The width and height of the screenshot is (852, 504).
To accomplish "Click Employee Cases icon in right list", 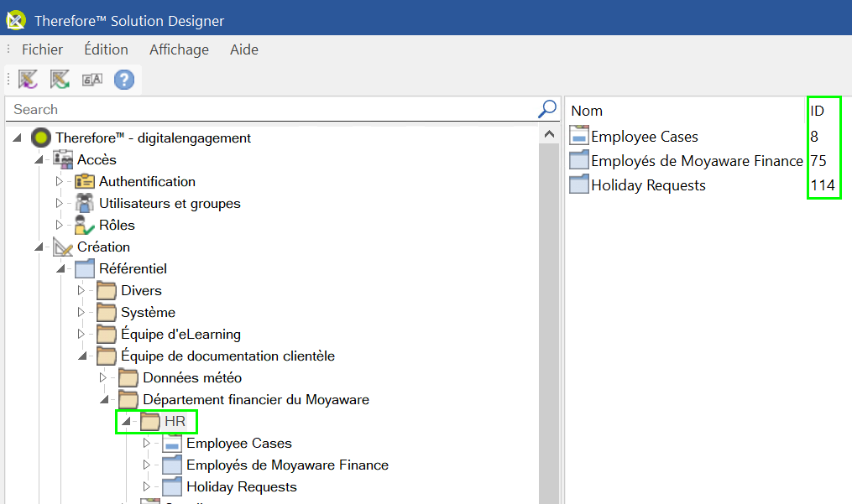I will [x=579, y=136].
